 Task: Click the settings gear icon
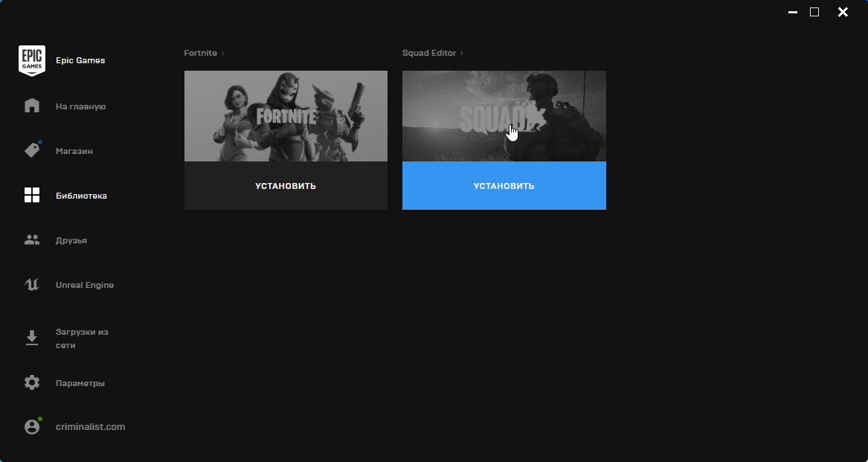pos(32,383)
